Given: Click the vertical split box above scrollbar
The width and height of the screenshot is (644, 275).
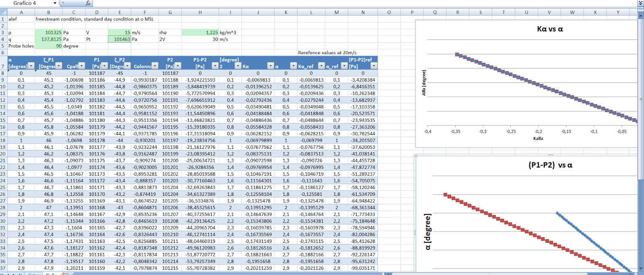Looking at the screenshot, I should pos(640,10).
